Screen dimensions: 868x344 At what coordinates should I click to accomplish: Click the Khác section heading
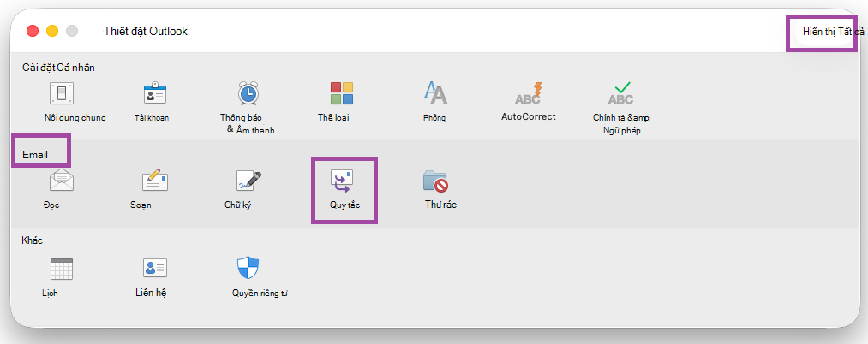[x=33, y=240]
